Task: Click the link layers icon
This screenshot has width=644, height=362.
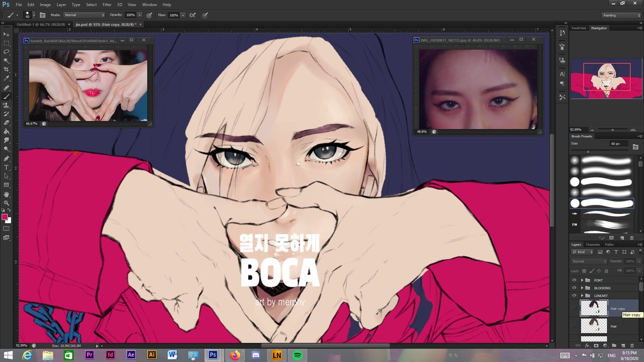Action: point(577,345)
